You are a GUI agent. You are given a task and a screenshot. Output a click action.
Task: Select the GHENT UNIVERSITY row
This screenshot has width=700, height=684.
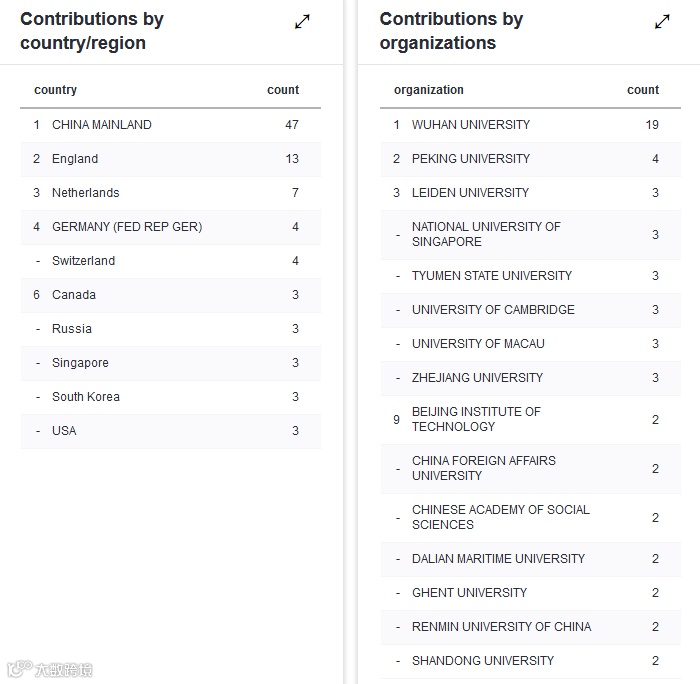469,593
